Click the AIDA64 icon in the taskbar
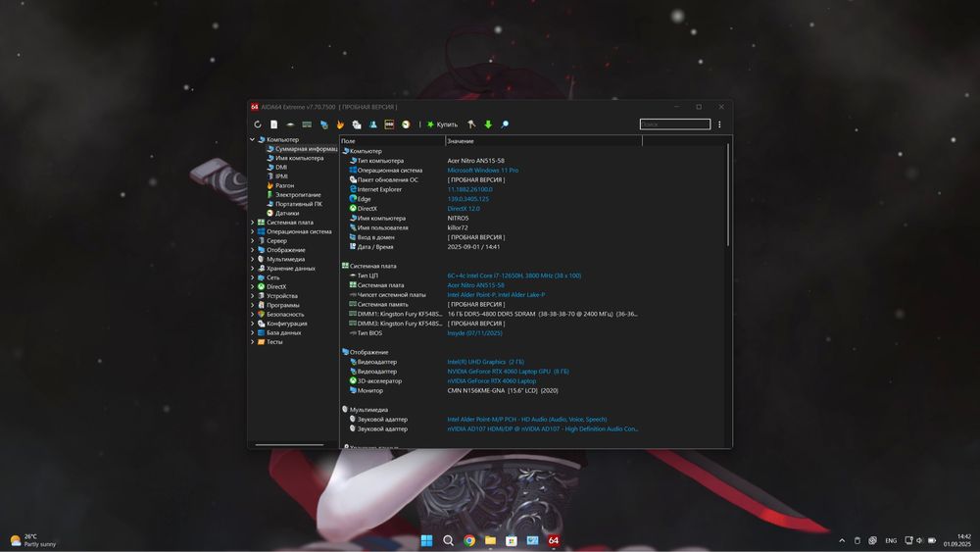Viewport: 980px width, 552px height. [x=554, y=540]
